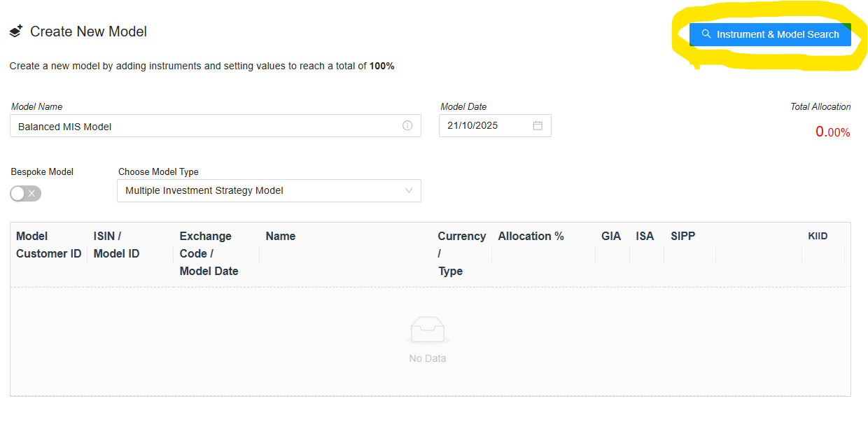Click the GIA column header
Image resolution: width=868 pixels, height=422 pixels.
pos(611,237)
